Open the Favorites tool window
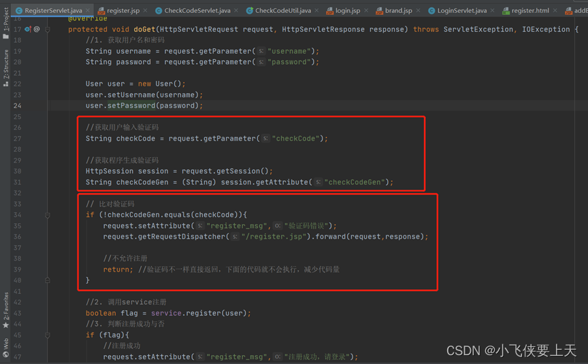The height and width of the screenshot is (364, 588). (5, 310)
